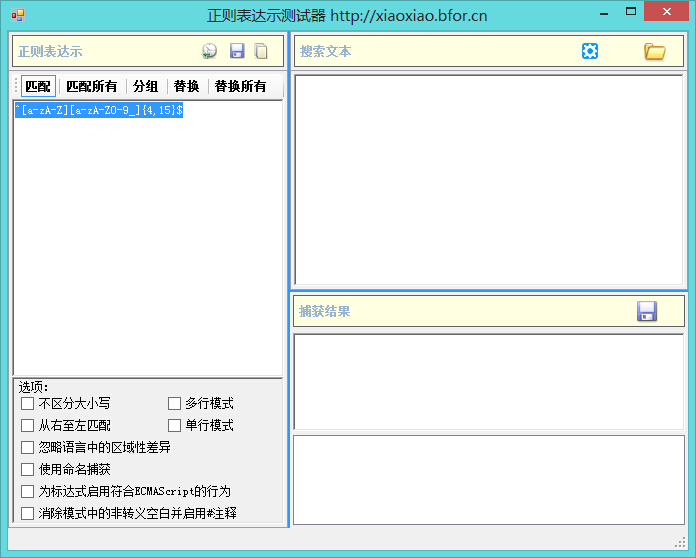The image size is (696, 558).
Task: Click the run regex icon with green arrow
Action: (x=209, y=51)
